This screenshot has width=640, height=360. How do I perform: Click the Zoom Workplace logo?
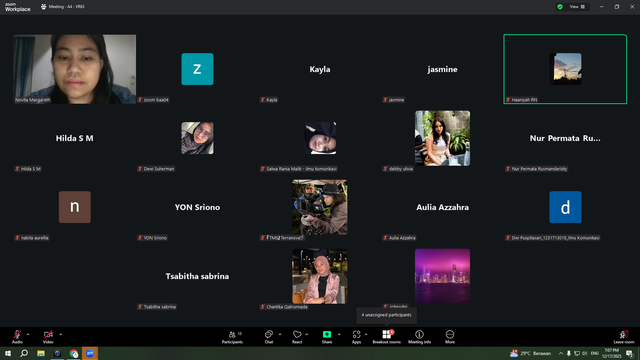pos(17,7)
